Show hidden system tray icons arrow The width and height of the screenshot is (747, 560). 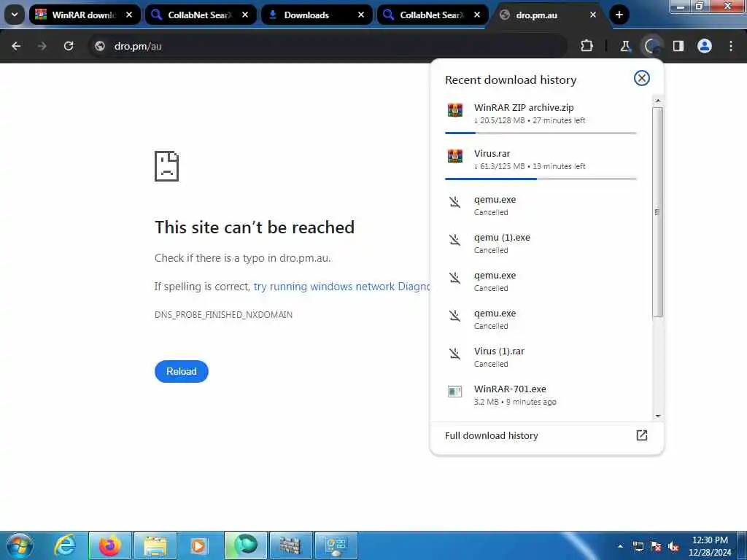[620, 546]
